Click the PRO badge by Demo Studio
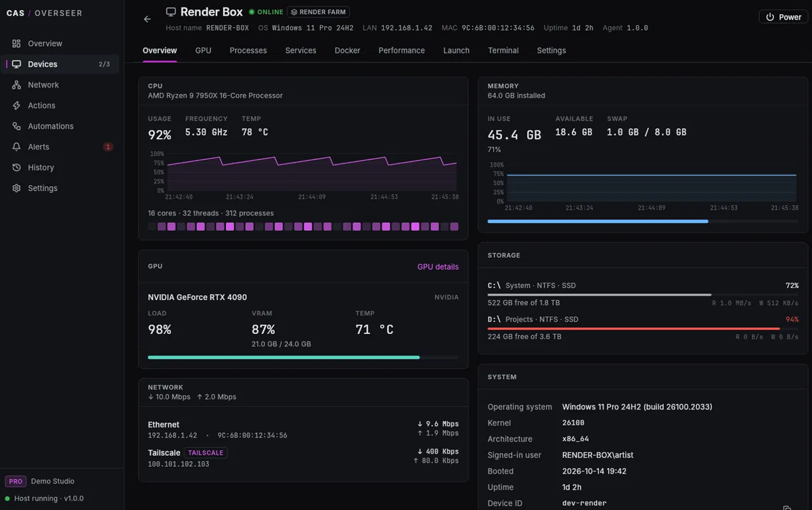The width and height of the screenshot is (812, 510). (x=16, y=481)
